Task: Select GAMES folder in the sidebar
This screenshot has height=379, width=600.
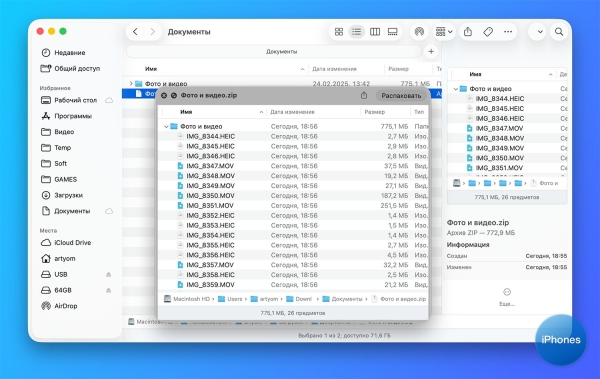Action: [65, 179]
